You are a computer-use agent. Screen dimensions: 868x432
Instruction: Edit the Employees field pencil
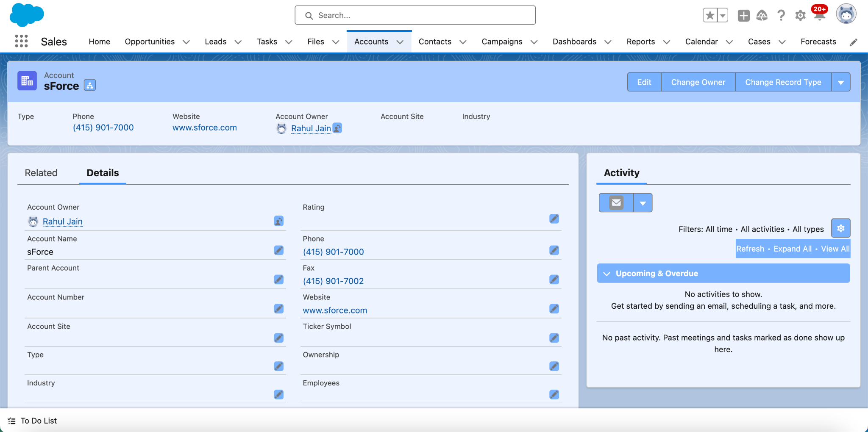pyautogui.click(x=554, y=395)
